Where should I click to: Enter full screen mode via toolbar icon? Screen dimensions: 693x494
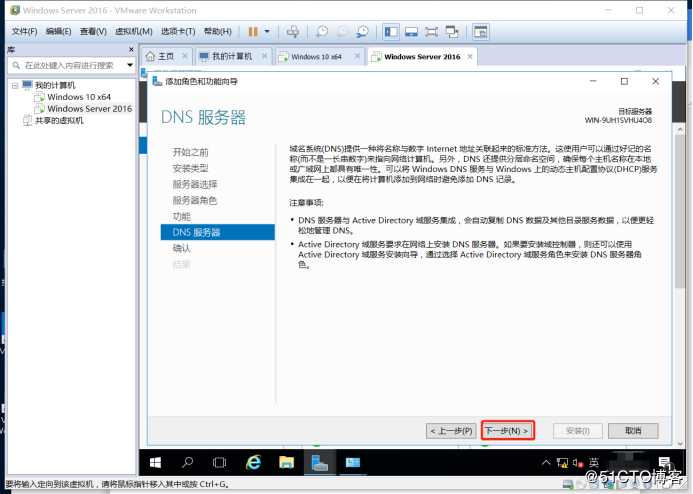tap(431, 32)
